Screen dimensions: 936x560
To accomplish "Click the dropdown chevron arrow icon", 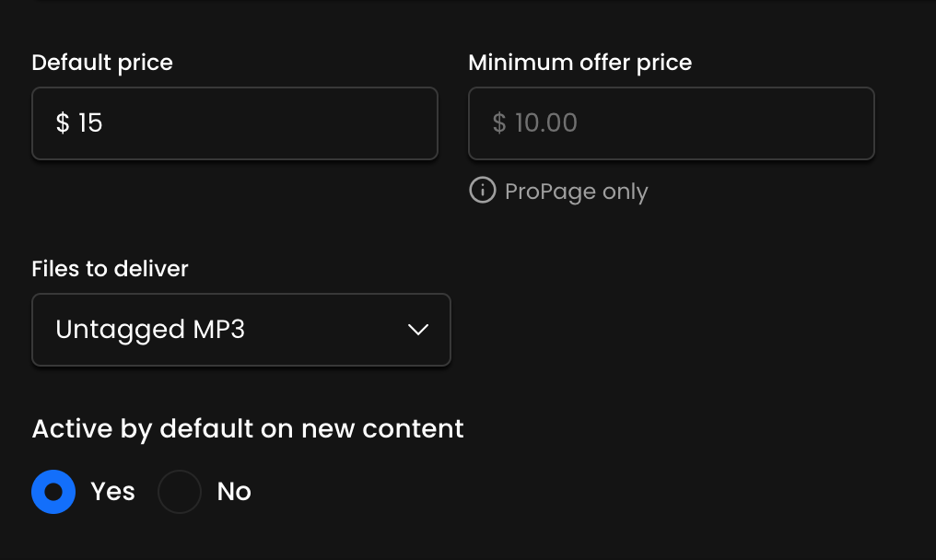I will pos(418,330).
